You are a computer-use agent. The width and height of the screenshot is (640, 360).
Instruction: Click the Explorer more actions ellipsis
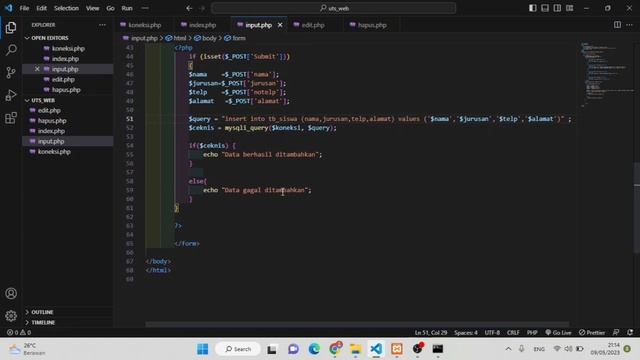click(x=102, y=25)
